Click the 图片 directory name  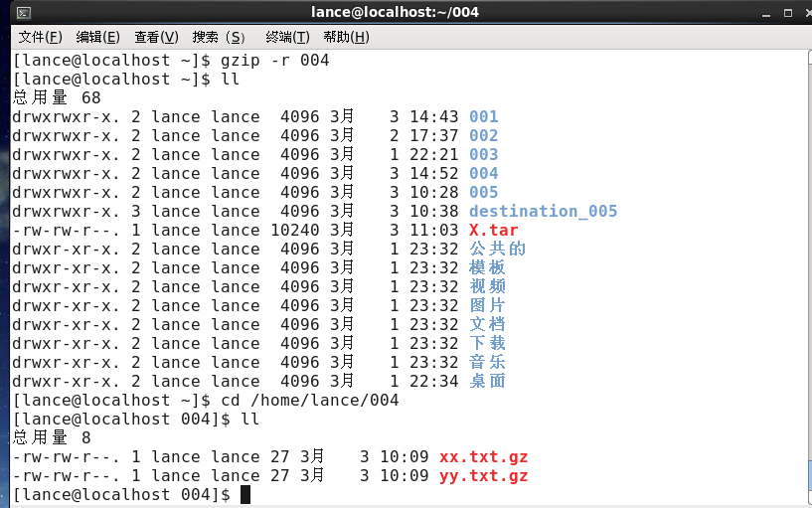tap(487, 305)
